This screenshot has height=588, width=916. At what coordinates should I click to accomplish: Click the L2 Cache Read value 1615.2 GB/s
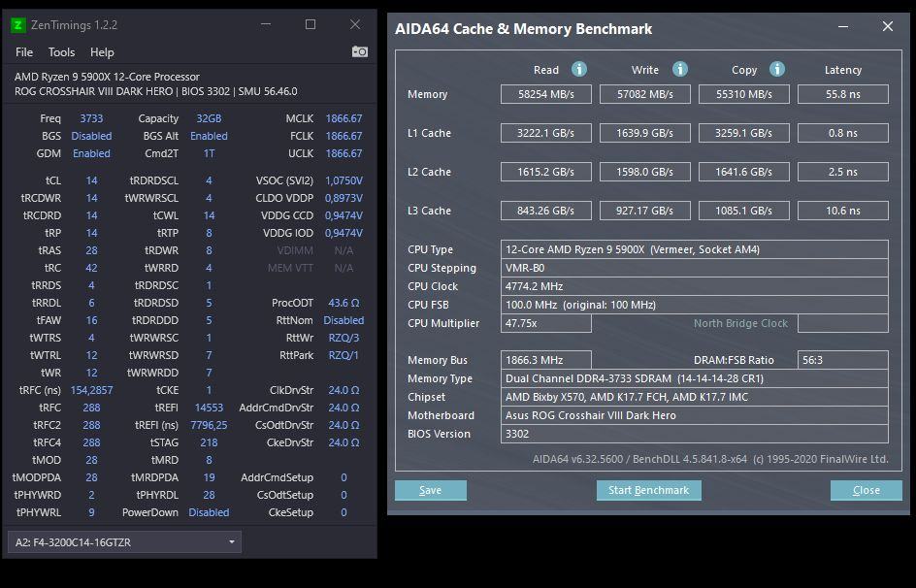point(546,172)
